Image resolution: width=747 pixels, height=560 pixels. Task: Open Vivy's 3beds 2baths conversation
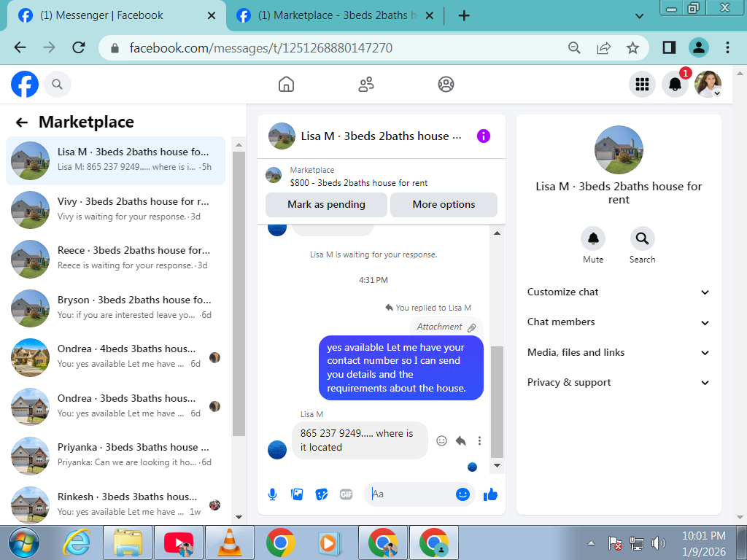point(116,209)
